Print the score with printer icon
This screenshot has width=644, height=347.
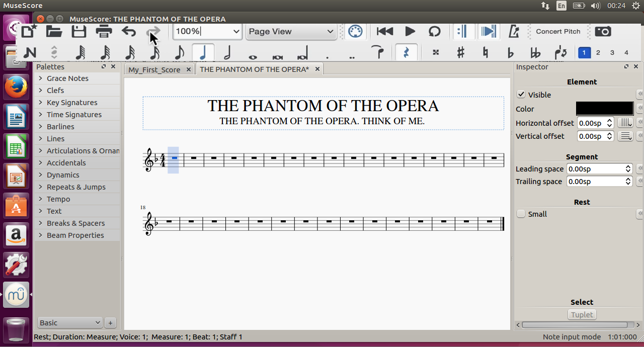(x=104, y=31)
